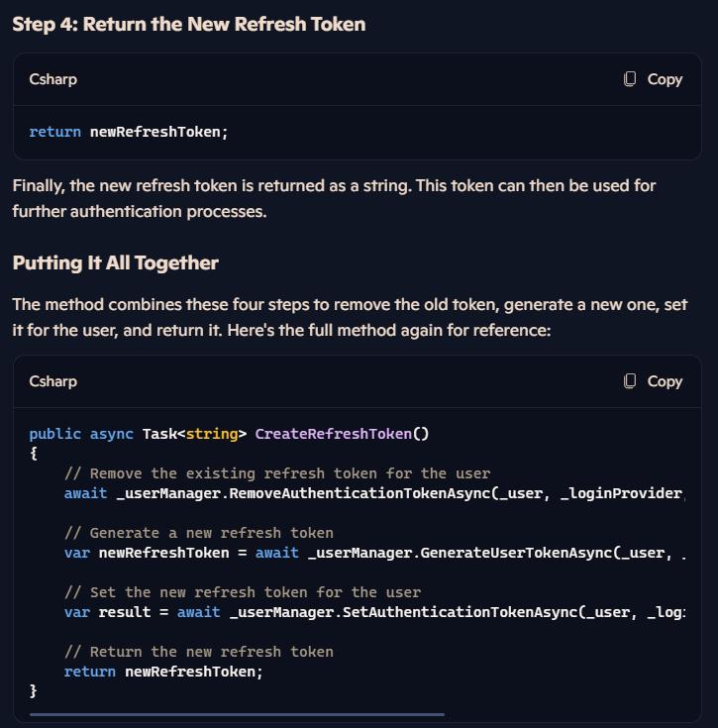Click paragraph starting 'The method combines these four steps'

pyautogui.click(x=350, y=318)
